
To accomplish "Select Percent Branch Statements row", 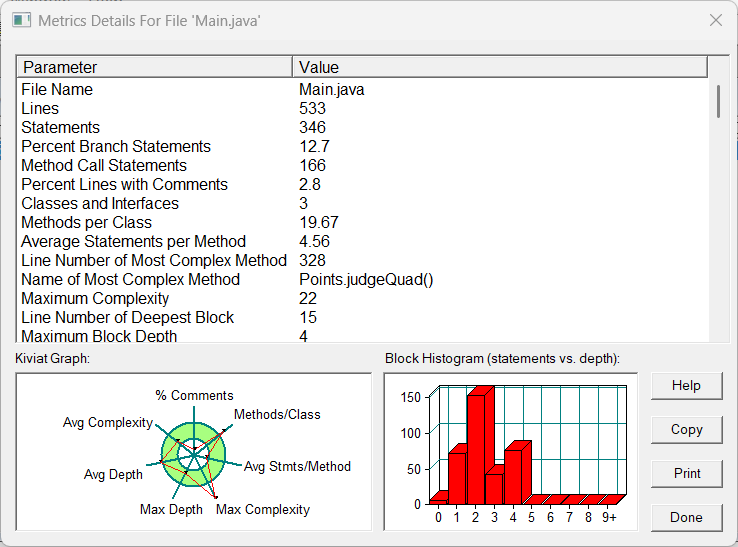I will (x=362, y=146).
